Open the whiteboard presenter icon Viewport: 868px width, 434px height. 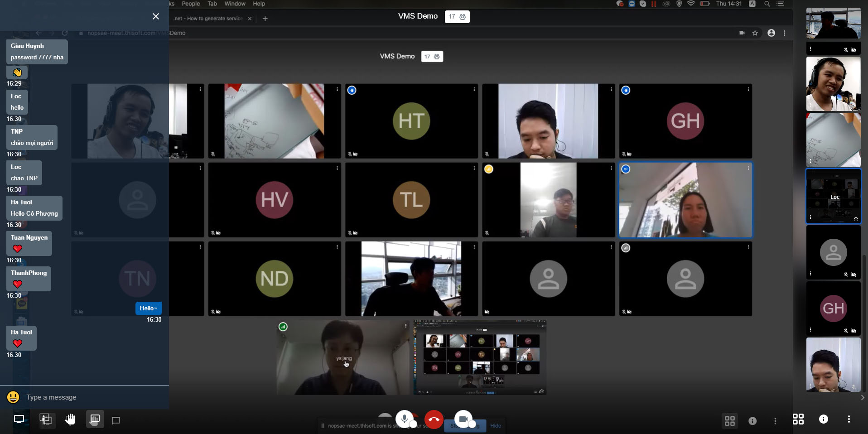pos(95,420)
